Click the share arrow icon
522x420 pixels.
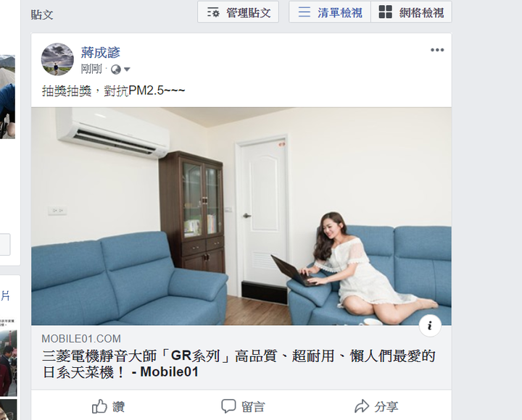pyautogui.click(x=362, y=406)
